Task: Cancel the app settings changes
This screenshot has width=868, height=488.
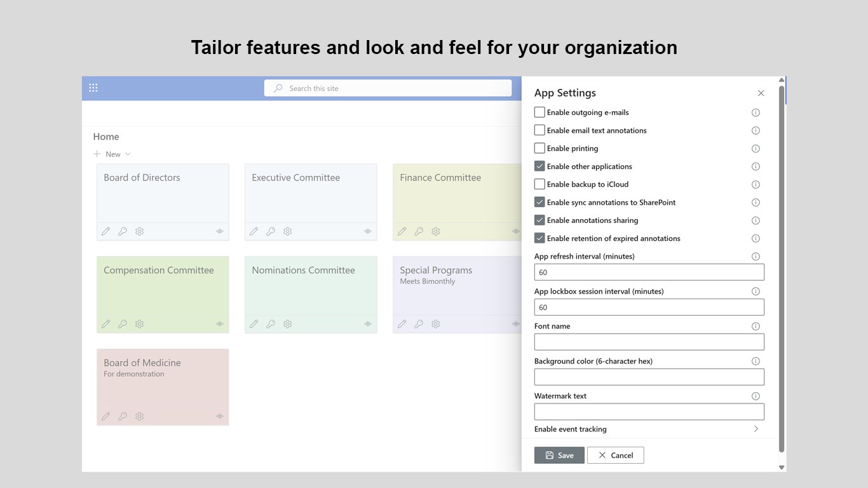Action: (615, 455)
